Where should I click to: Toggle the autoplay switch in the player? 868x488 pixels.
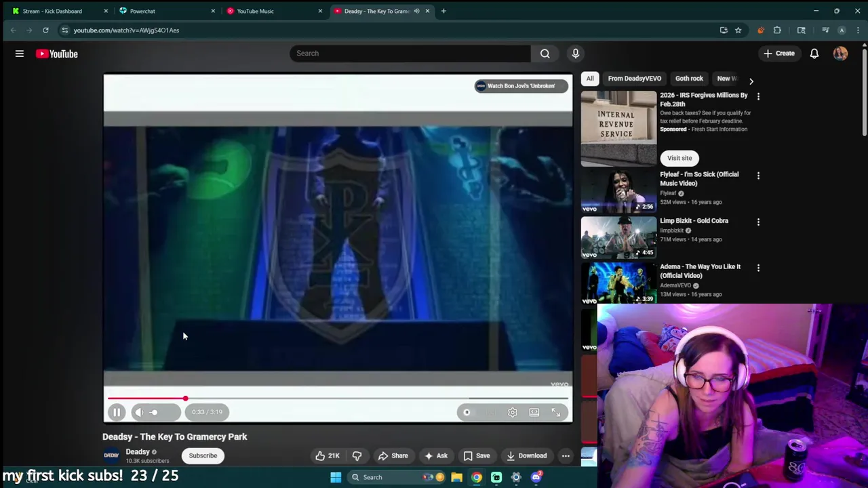tap(469, 412)
